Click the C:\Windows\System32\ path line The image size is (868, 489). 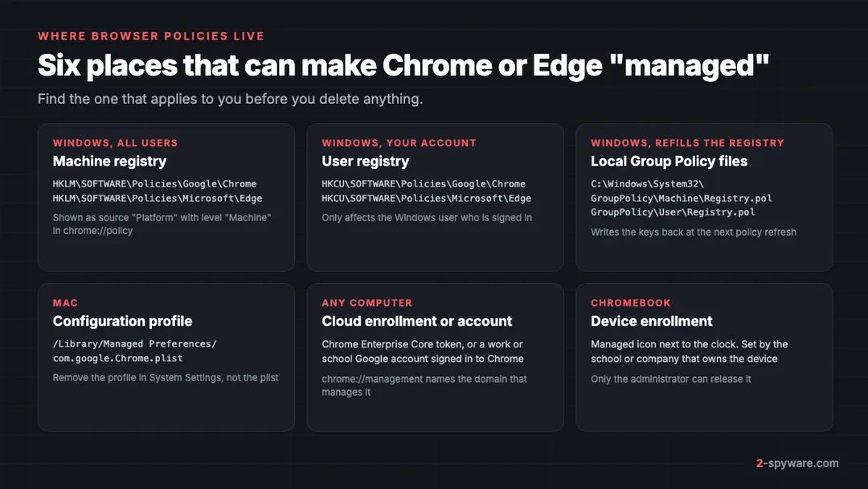(x=647, y=184)
